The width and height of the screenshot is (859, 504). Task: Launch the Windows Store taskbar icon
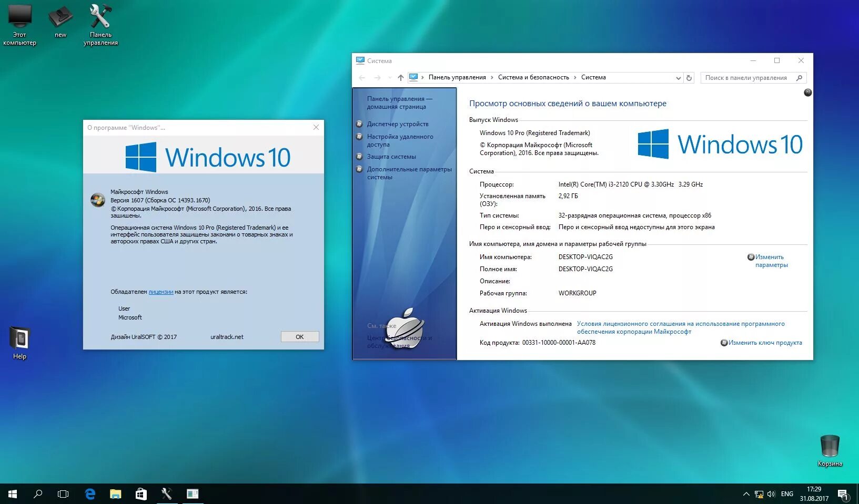point(140,494)
